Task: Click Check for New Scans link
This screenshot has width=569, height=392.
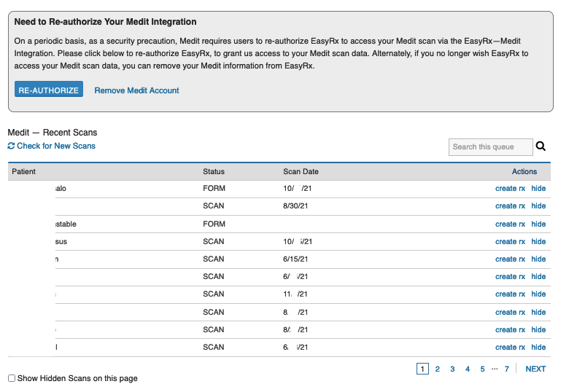Action: 56,146
